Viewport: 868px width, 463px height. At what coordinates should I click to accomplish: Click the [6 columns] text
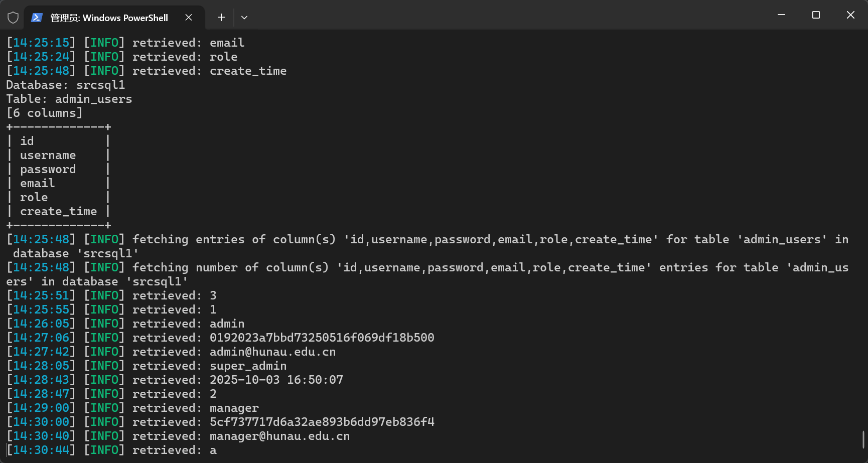click(x=44, y=113)
